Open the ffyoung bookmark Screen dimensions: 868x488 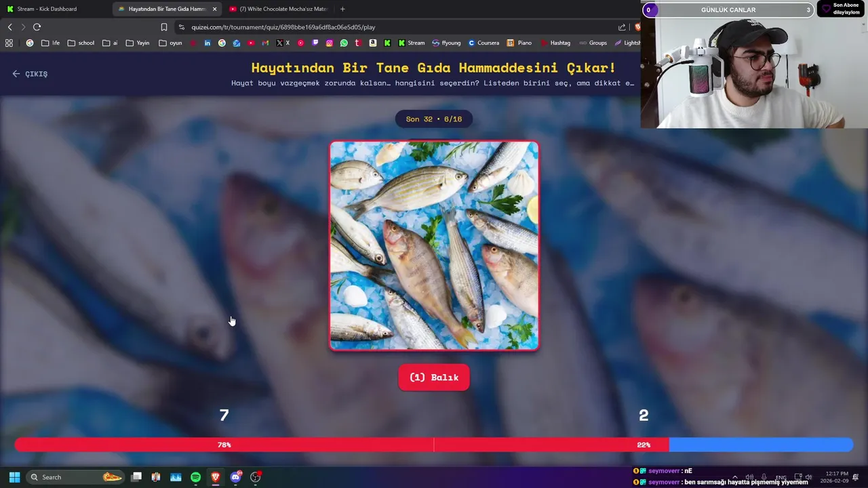click(446, 43)
